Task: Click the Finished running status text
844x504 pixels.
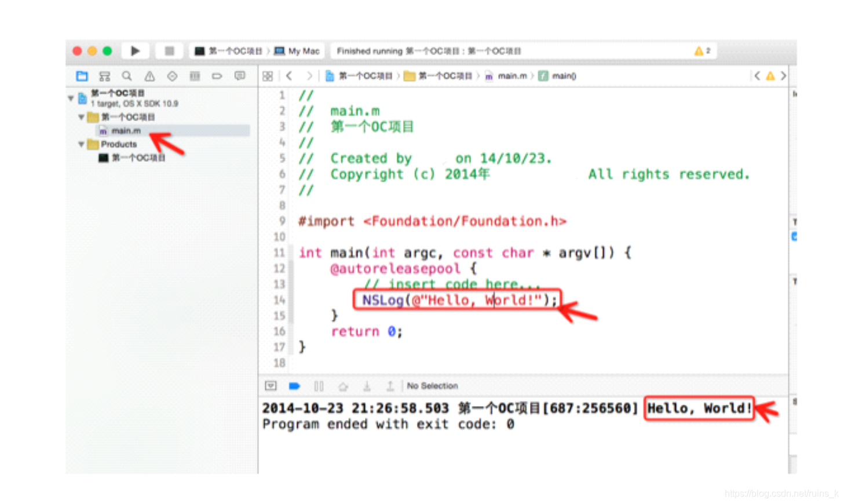Action: click(429, 51)
